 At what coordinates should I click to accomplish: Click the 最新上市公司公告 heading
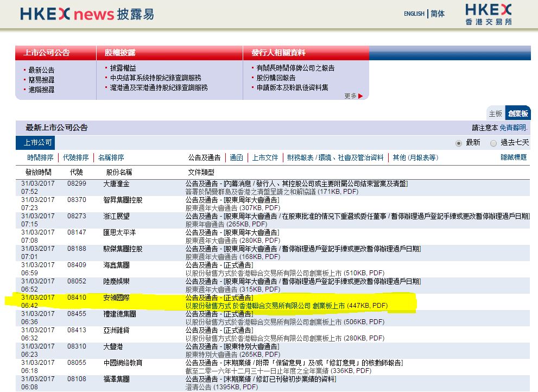[x=56, y=128]
